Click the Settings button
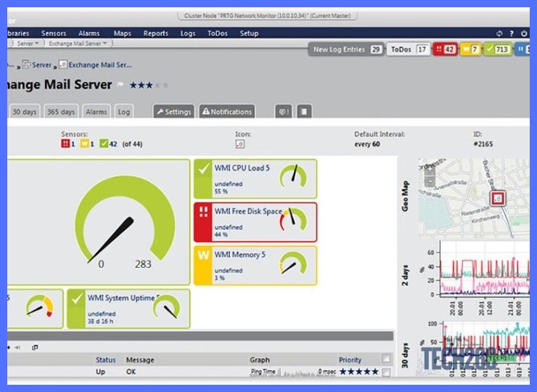The image size is (537, 392). coord(174,112)
